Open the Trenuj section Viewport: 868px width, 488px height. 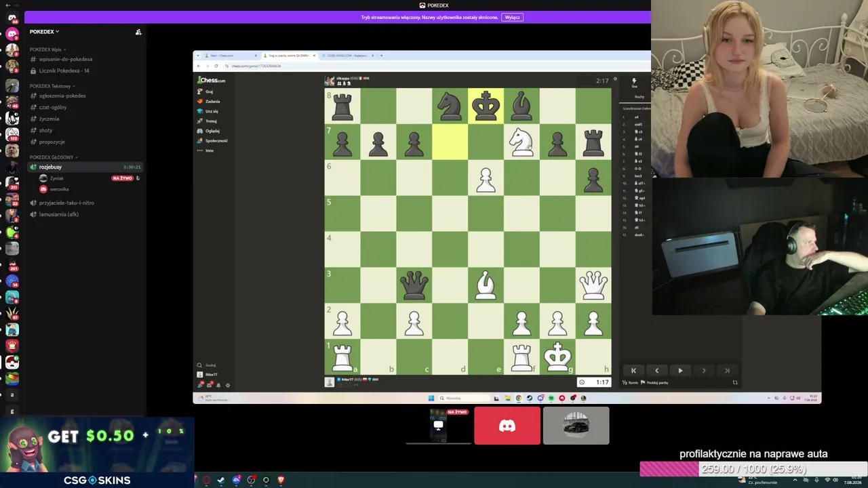click(x=208, y=121)
